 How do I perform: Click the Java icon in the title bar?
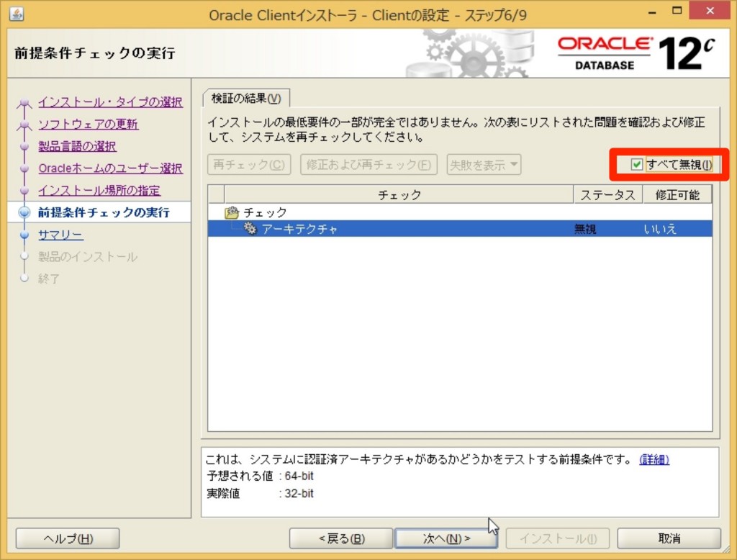tap(17, 14)
